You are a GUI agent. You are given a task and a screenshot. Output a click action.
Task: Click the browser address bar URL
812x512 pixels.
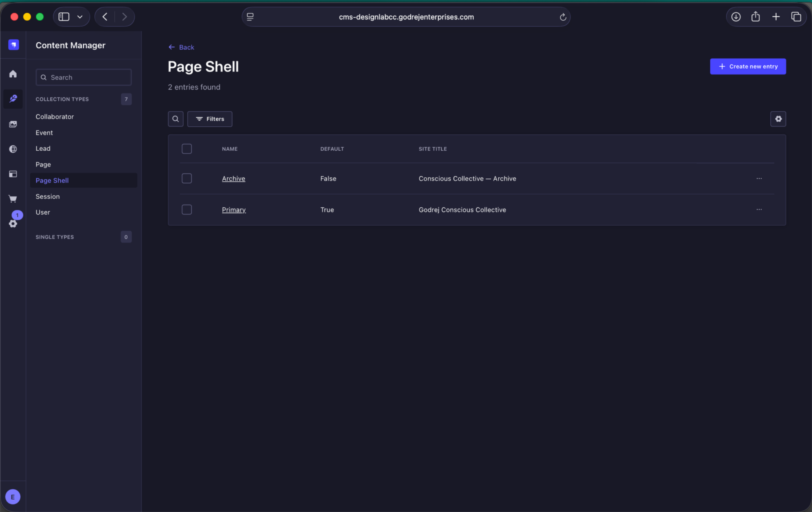(x=406, y=17)
